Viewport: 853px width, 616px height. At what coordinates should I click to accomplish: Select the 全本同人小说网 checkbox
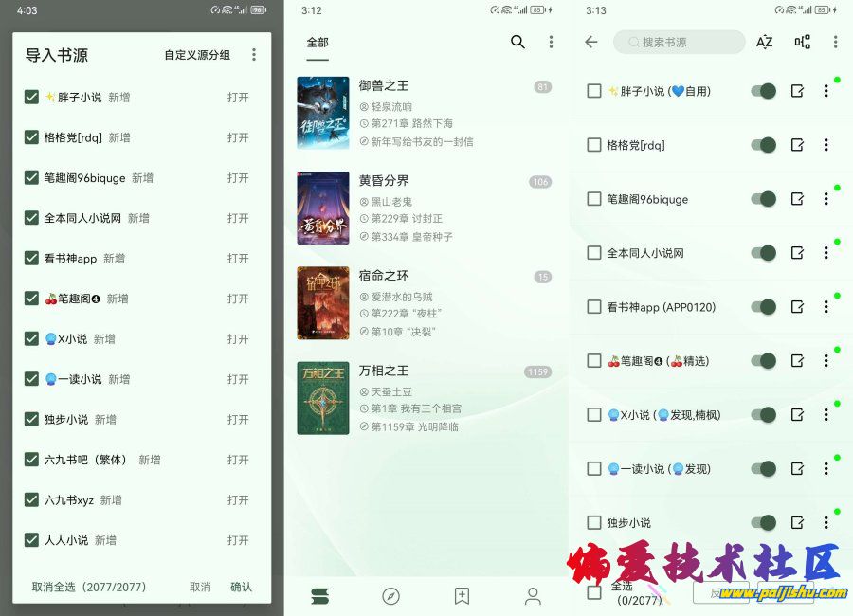pyautogui.click(x=594, y=253)
